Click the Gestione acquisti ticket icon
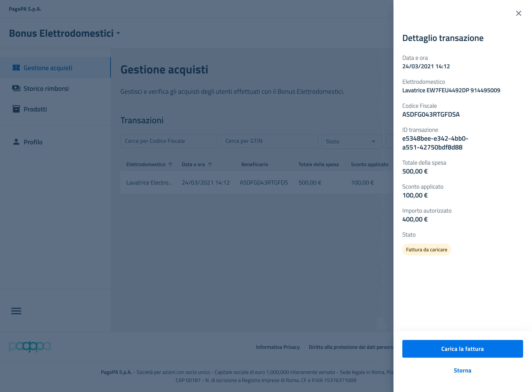The width and height of the screenshot is (532, 392). 16,68
